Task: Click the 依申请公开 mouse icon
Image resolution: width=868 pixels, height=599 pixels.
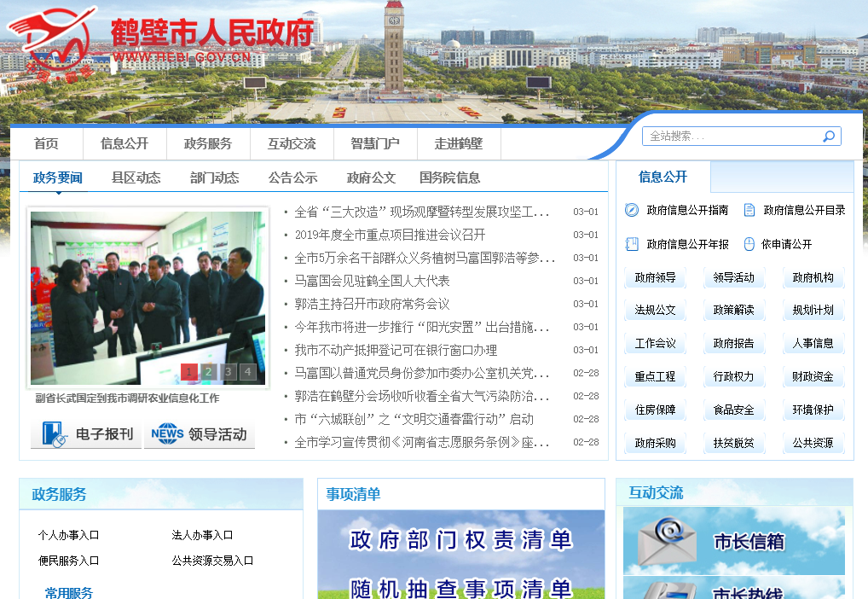Action: (x=749, y=244)
